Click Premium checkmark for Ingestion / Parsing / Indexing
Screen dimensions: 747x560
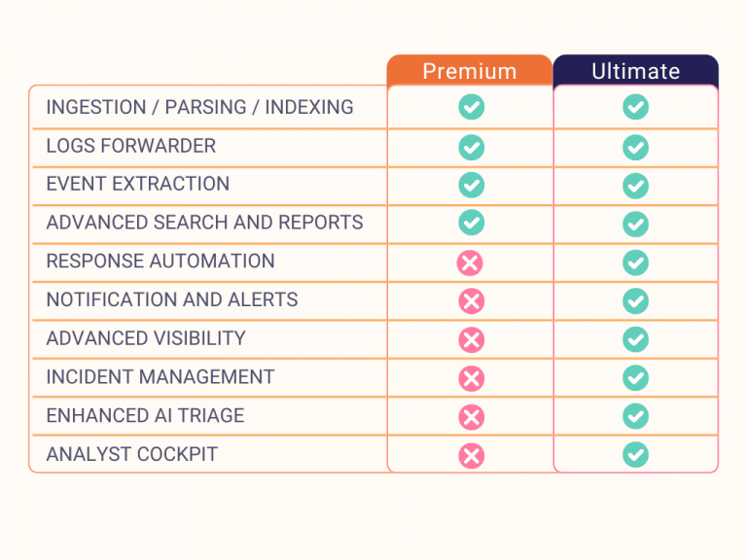(x=471, y=107)
